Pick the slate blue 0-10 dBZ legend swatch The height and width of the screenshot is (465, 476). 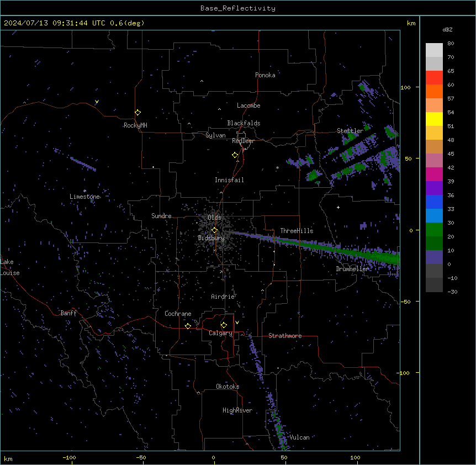[434, 257]
